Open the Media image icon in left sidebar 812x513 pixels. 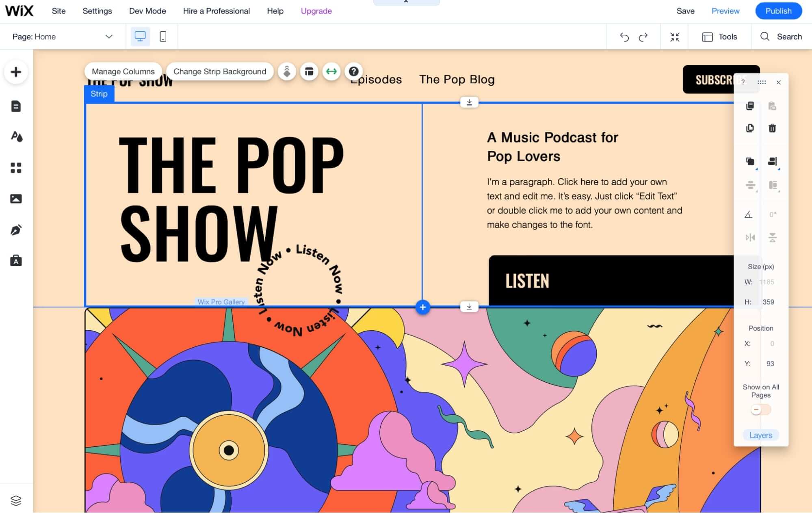coord(16,199)
